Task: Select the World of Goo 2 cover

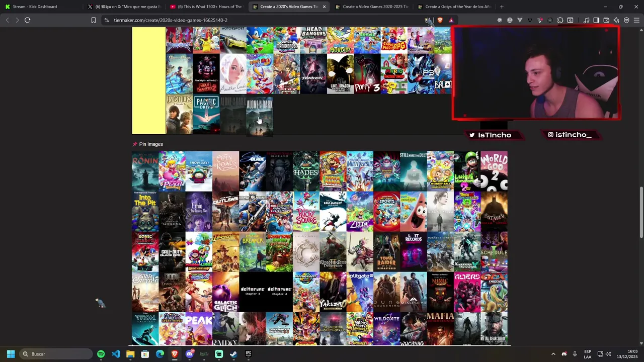Action: [x=494, y=171]
